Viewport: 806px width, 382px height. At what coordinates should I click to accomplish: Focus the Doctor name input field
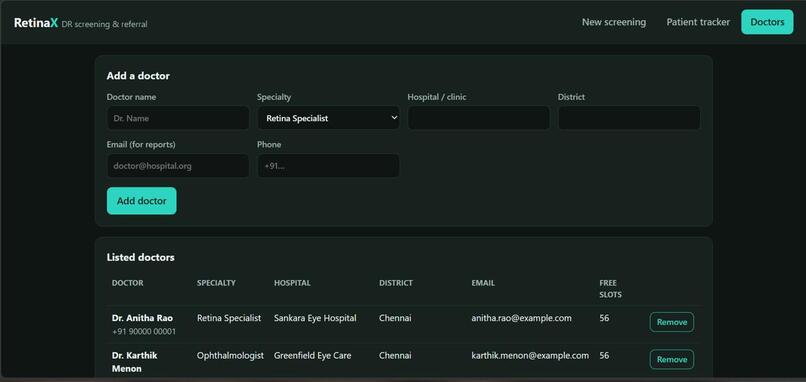pos(178,118)
